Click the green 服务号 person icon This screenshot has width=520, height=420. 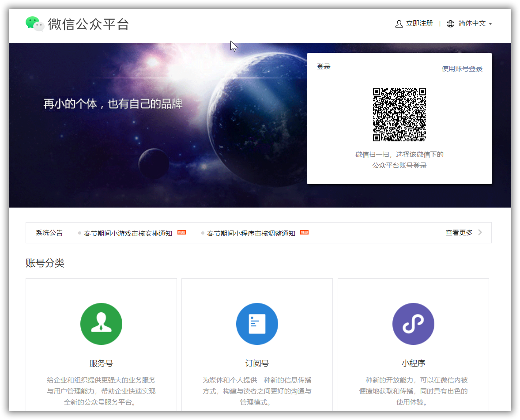click(101, 324)
